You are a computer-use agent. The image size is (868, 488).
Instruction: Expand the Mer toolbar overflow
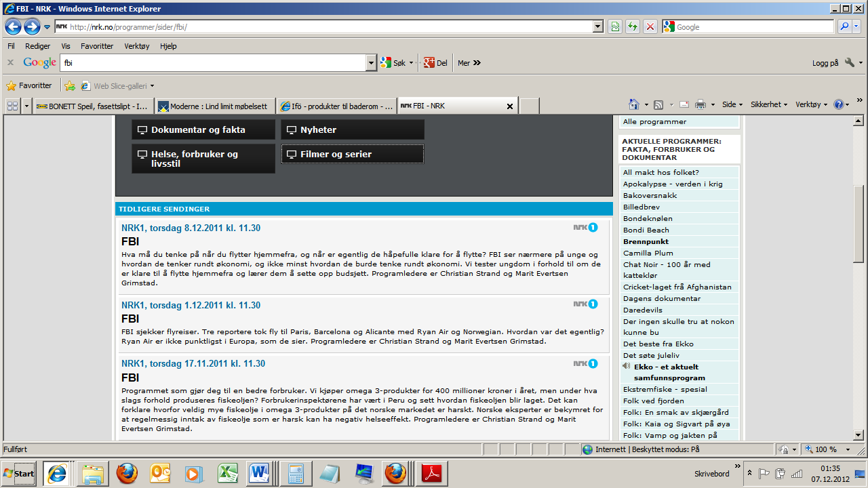click(x=469, y=62)
